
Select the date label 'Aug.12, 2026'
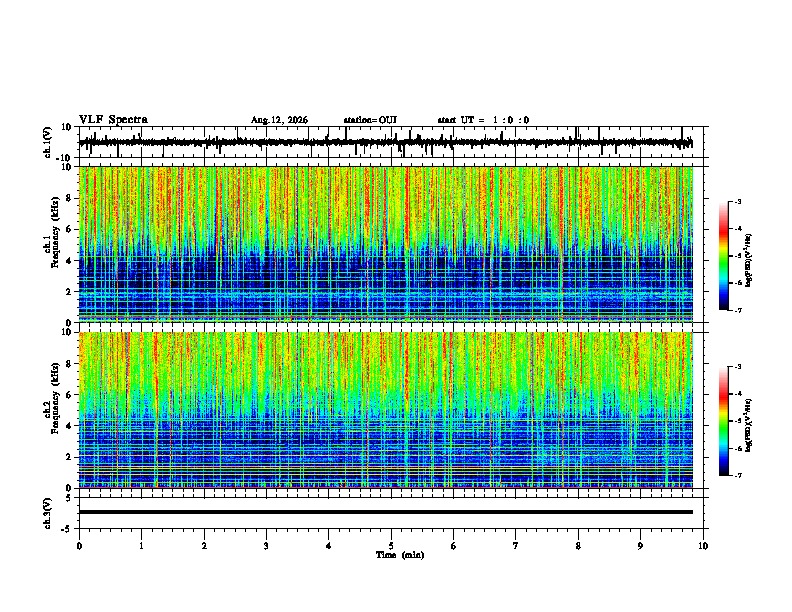[x=279, y=120]
